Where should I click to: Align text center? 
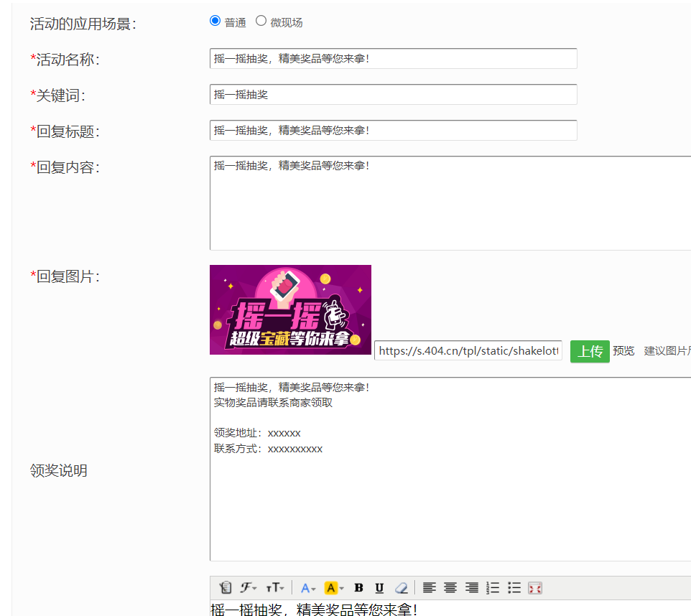[x=450, y=588]
